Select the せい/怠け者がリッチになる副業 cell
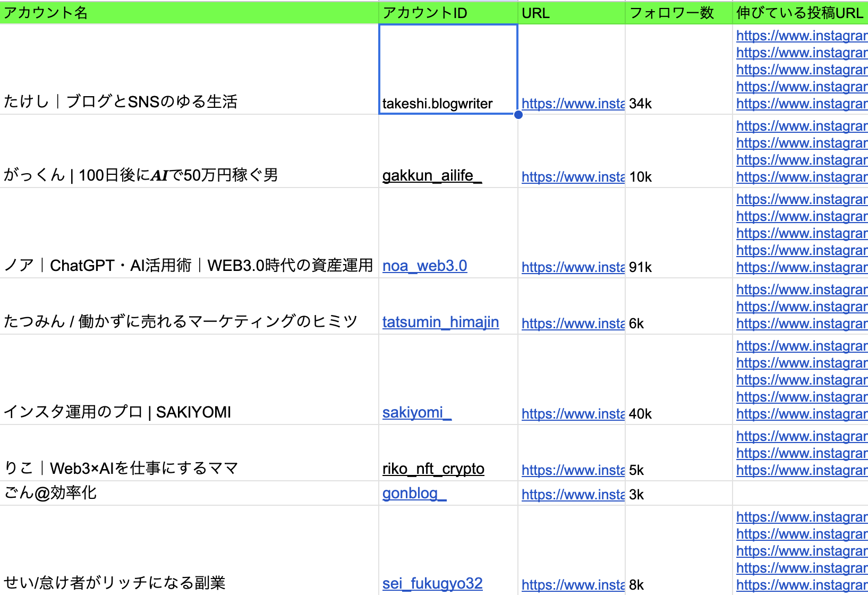 189,550
